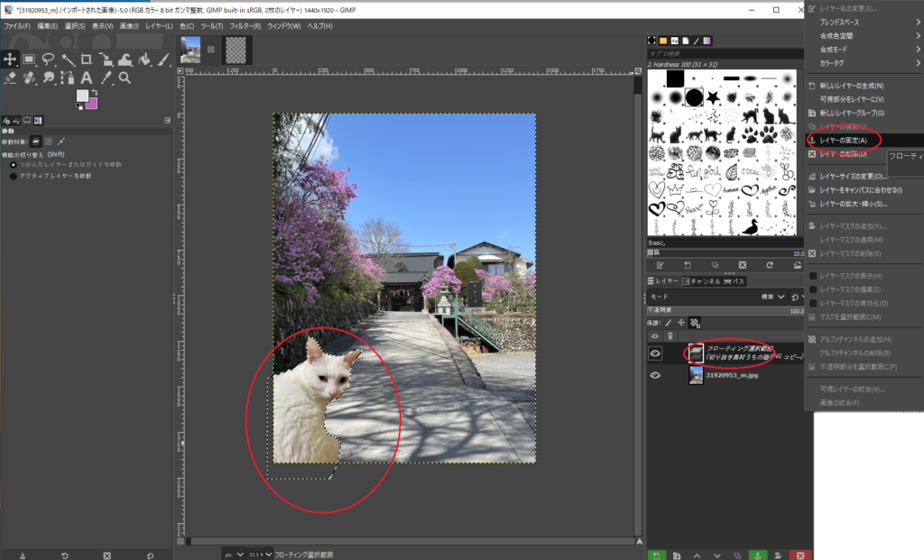924x560 pixels.
Task: Hide the 31920953_m.jpg layer
Action: click(x=656, y=375)
